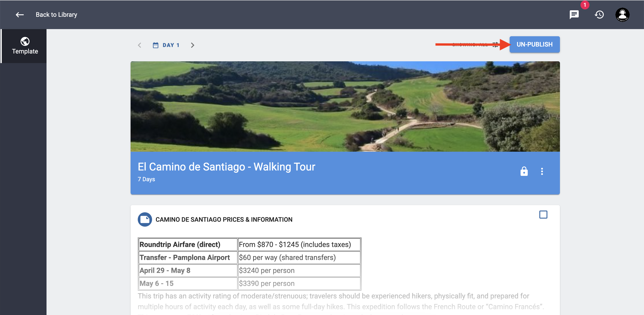This screenshot has height=315, width=644.
Task: Open the user profile avatar
Action: click(x=622, y=15)
